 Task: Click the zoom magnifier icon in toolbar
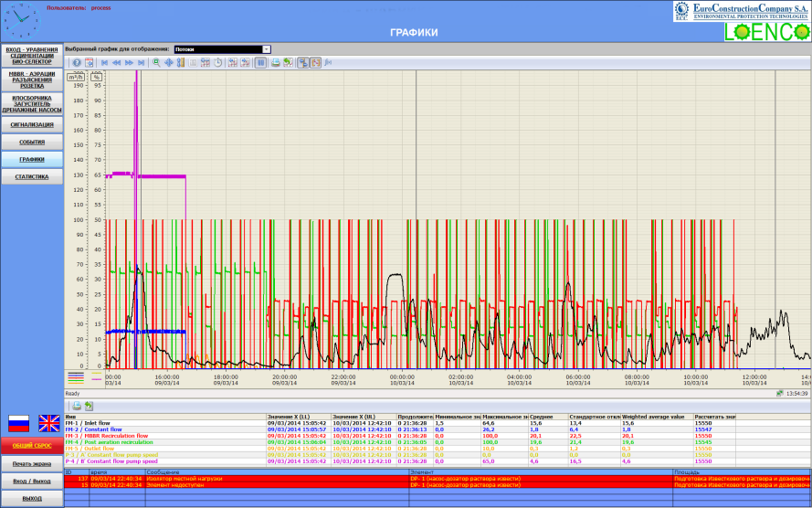pyautogui.click(x=157, y=62)
